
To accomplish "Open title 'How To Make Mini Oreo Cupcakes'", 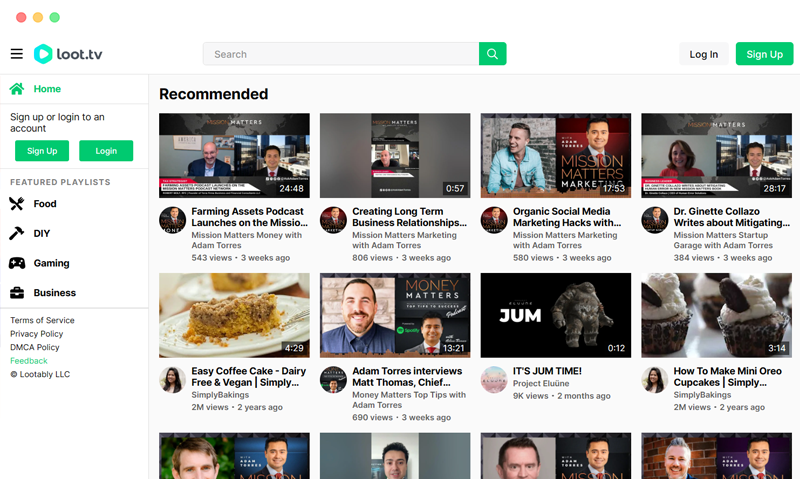I will (x=728, y=376).
